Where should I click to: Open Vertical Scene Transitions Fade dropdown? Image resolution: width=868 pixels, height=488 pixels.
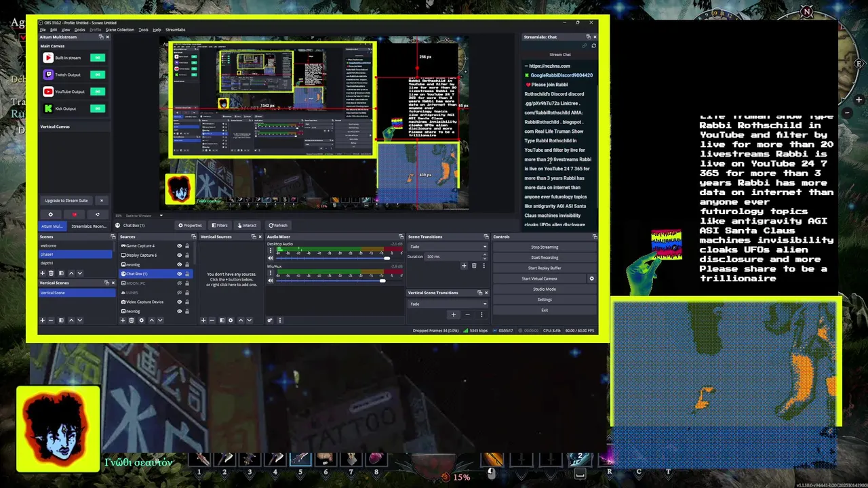click(x=447, y=304)
